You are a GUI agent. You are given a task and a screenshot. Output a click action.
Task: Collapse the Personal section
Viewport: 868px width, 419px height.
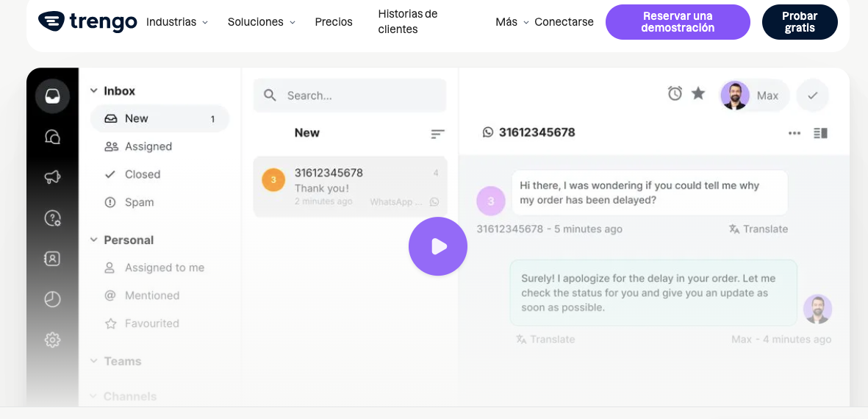93,240
